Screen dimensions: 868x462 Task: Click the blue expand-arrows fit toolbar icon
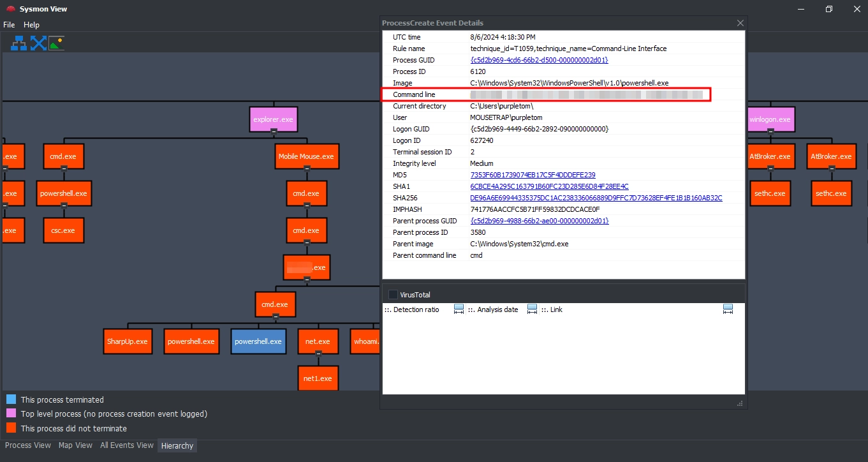click(38, 43)
